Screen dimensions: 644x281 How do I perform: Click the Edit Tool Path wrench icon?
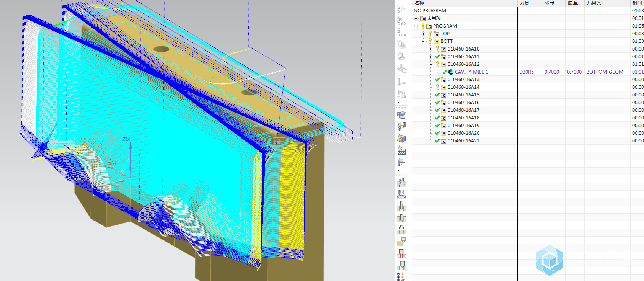pos(401,8)
